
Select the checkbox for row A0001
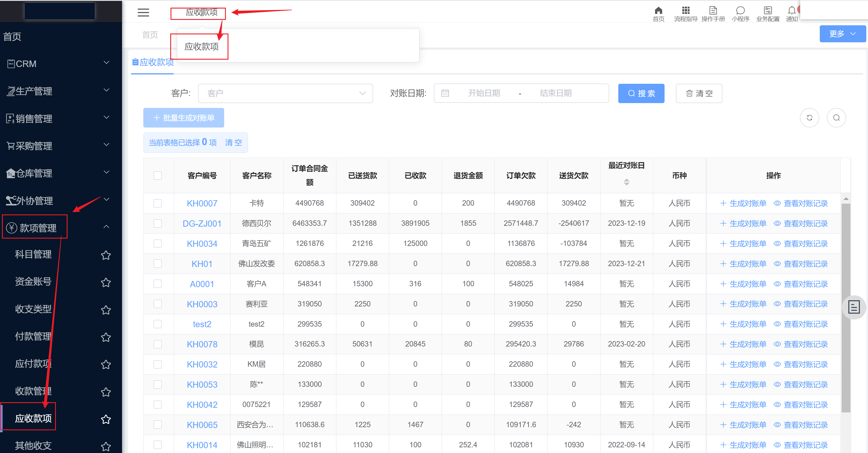coord(157,284)
